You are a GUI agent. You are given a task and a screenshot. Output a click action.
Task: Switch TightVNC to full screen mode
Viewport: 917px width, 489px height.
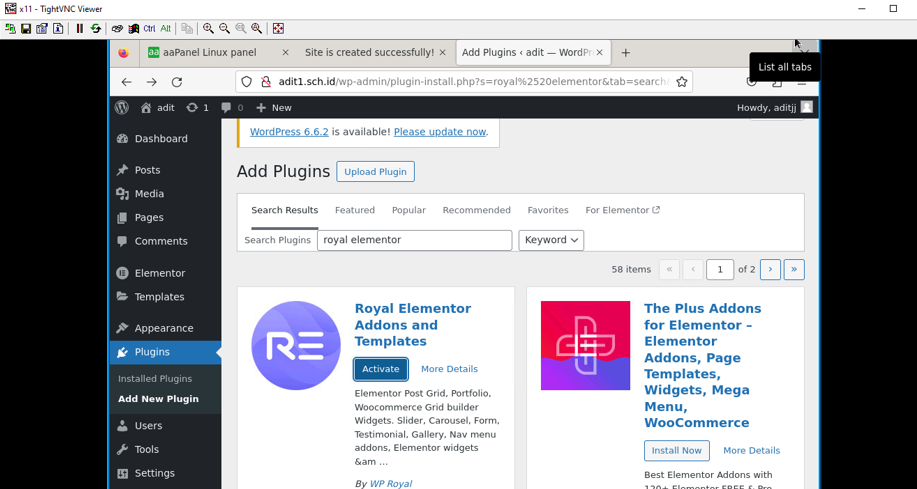coord(278,28)
